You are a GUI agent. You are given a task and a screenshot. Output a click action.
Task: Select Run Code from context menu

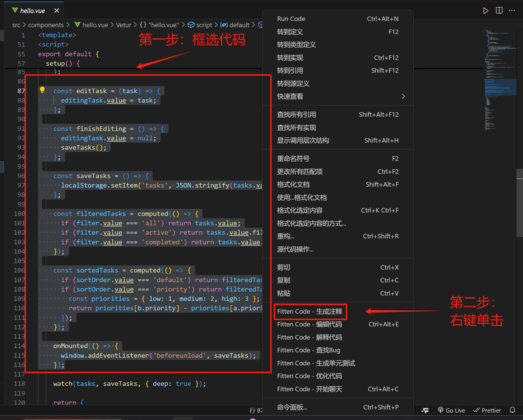[338, 19]
